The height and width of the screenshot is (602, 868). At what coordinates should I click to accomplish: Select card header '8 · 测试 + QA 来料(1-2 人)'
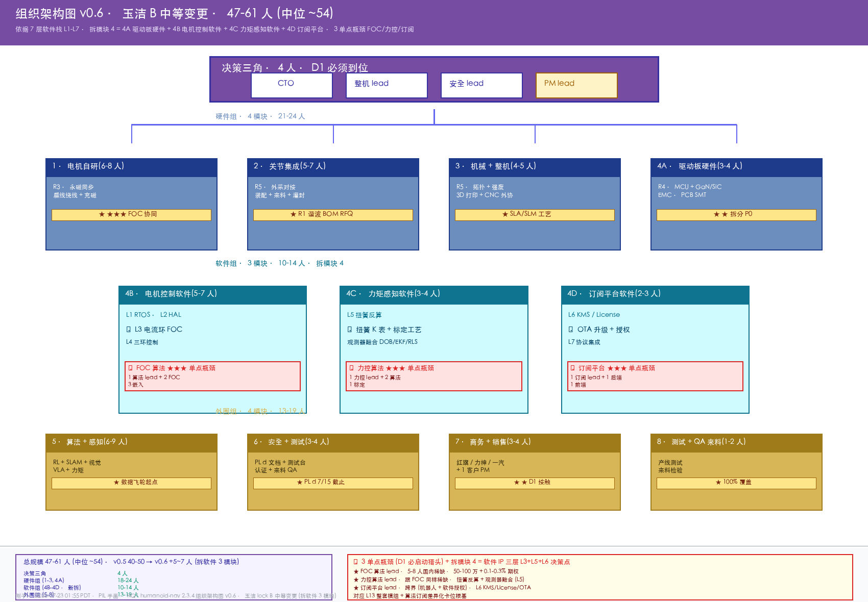click(736, 442)
